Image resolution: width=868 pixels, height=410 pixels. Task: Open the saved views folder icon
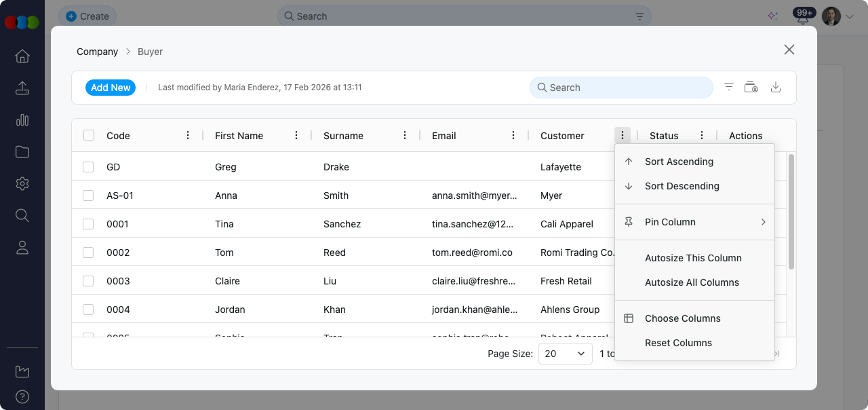click(751, 87)
